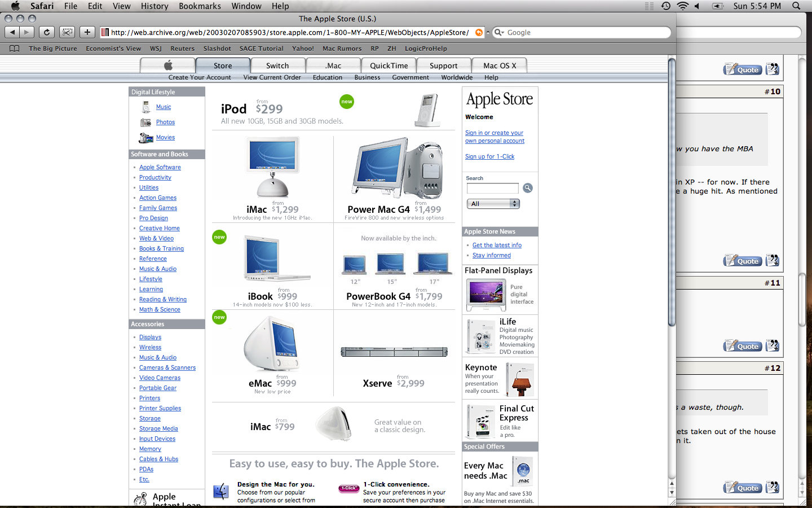Click the magnifier icon in Google search field
The height and width of the screenshot is (508, 812).
point(498,33)
